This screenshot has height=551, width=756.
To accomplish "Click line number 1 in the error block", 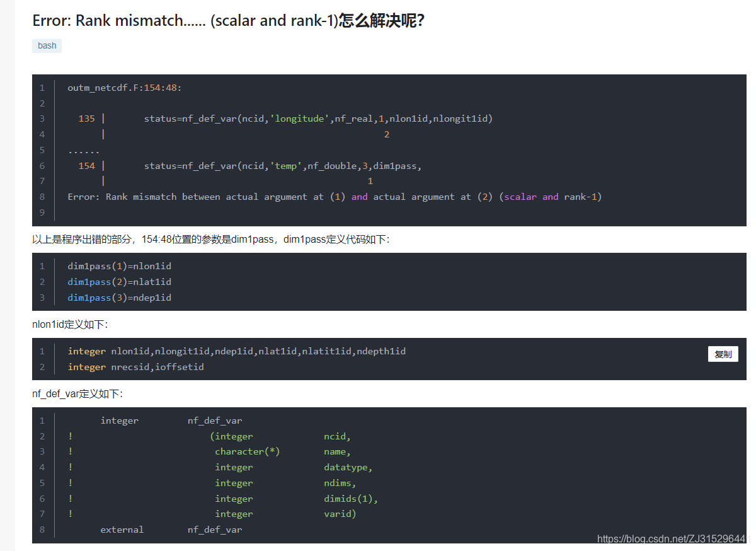I will tap(42, 87).
